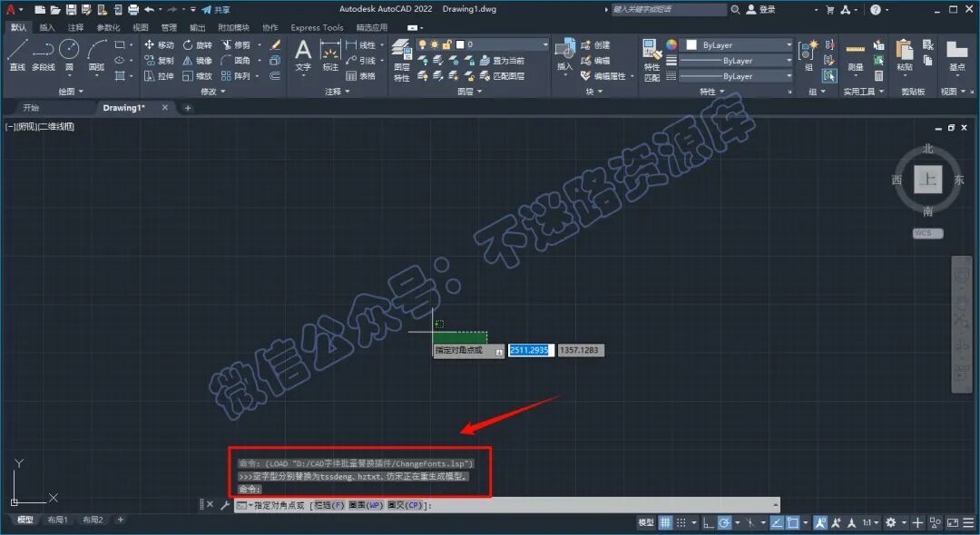Toggle polar tracking in status bar
980x535 pixels.
coord(724,522)
